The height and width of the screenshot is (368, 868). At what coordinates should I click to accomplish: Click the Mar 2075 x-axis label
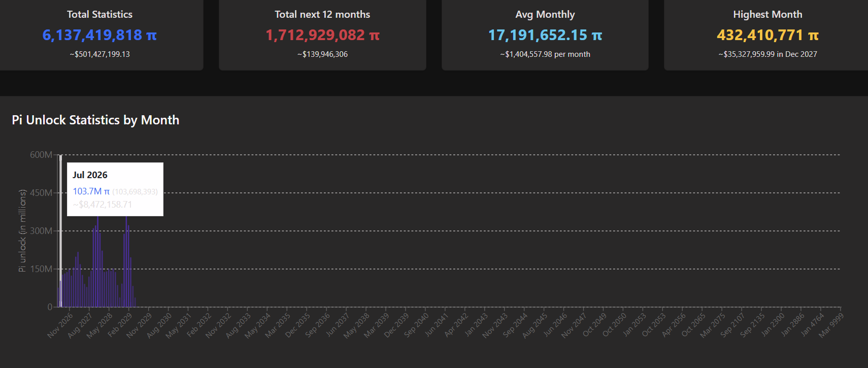coord(714,325)
